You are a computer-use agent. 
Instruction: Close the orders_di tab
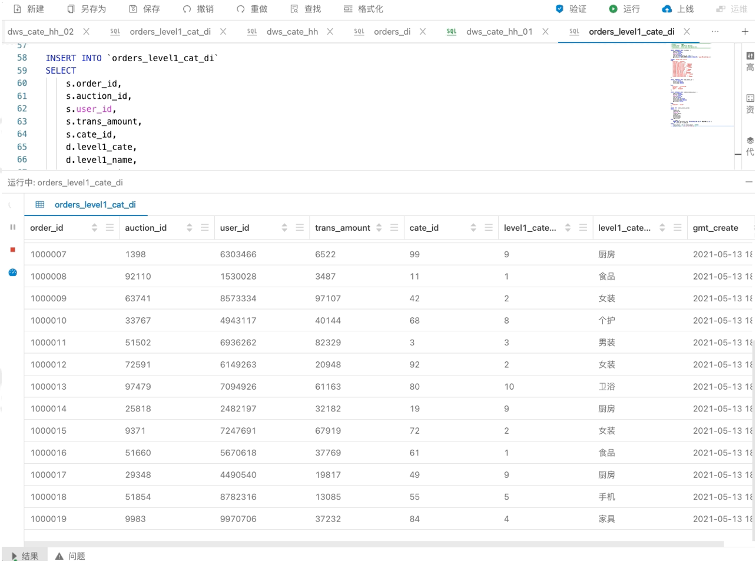tap(423, 31)
